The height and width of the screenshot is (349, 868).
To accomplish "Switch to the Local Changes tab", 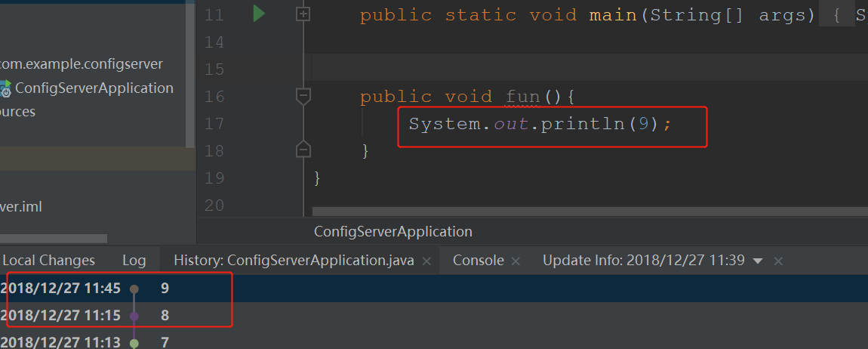I will pos(49,260).
